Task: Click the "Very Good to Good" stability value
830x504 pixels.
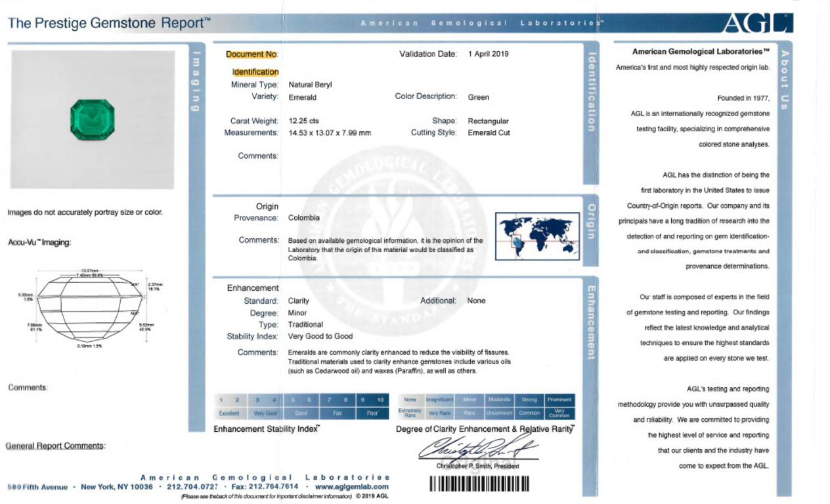Action: 320,336
